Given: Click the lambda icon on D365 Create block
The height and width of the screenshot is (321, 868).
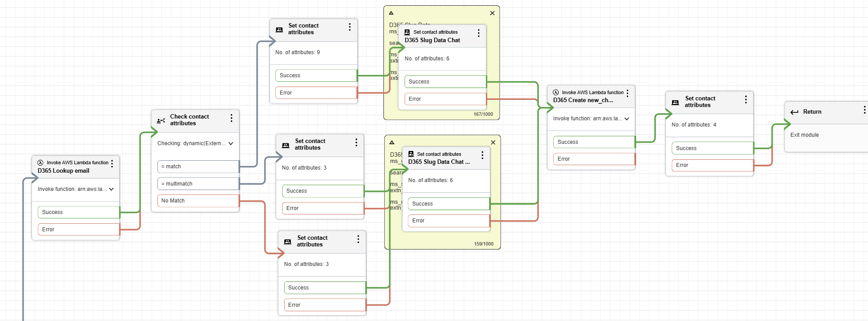Looking at the screenshot, I should pyautogui.click(x=556, y=93).
